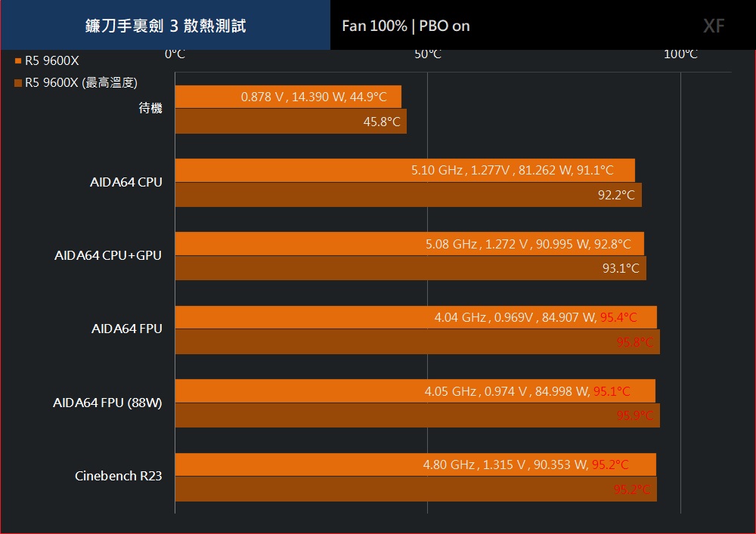Image resolution: width=756 pixels, height=534 pixels.
Task: Click the orange R5 9600X legend swatch
Action: (x=18, y=60)
